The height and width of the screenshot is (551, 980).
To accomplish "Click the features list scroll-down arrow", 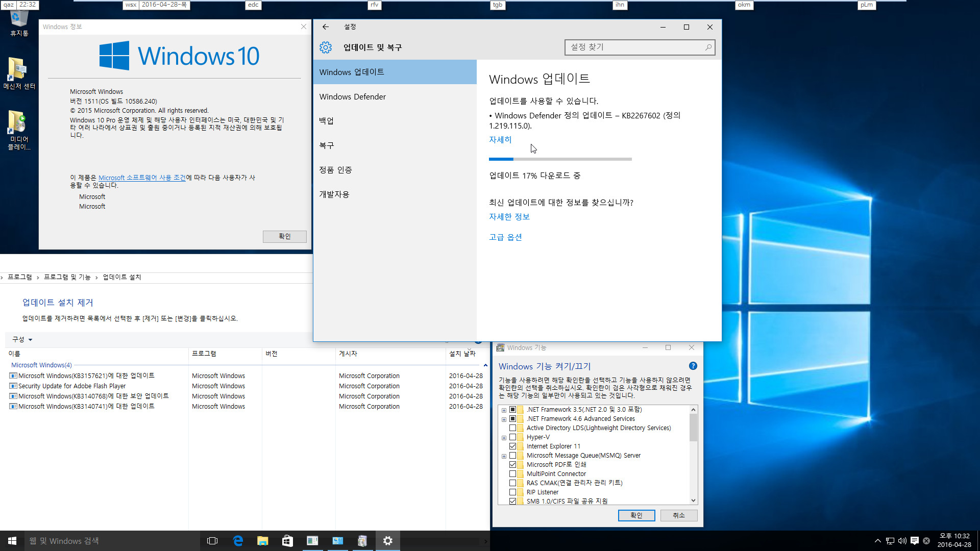I will (x=693, y=500).
